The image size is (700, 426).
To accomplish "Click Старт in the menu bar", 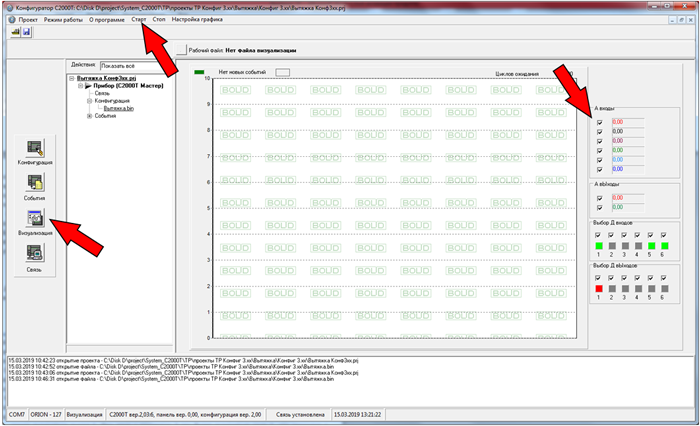I will click(140, 19).
